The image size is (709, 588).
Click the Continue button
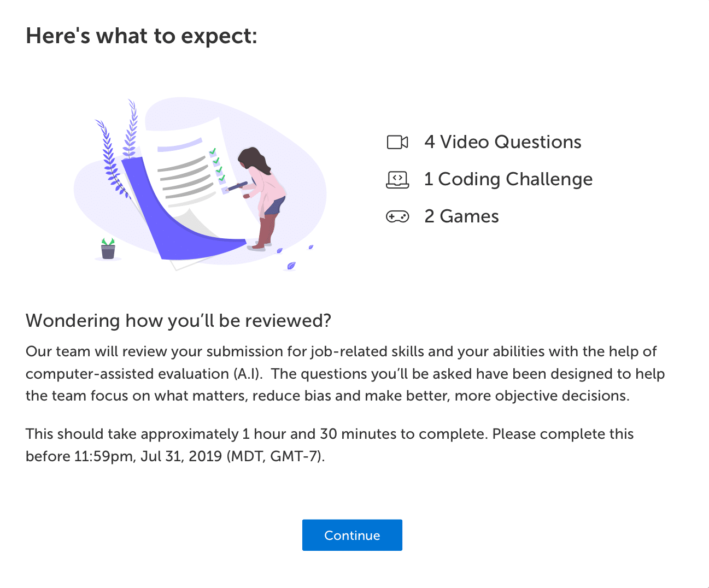[x=352, y=536]
